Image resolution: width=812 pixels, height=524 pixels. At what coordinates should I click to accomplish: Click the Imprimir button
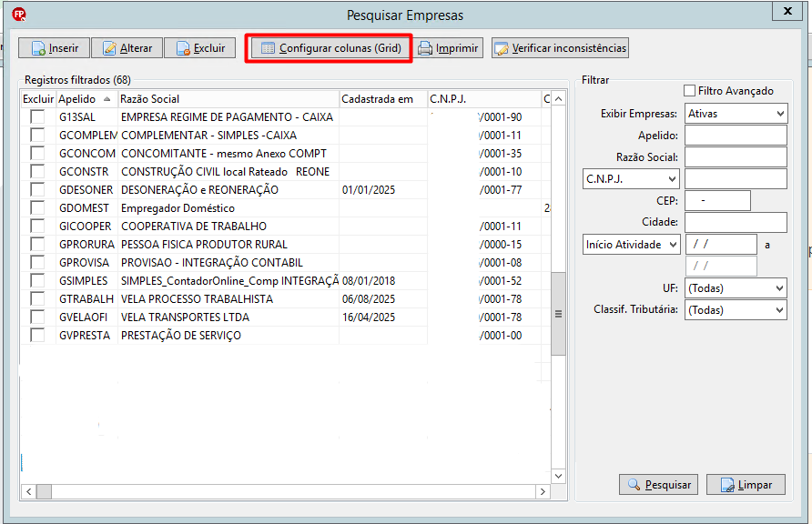pyautogui.click(x=449, y=48)
